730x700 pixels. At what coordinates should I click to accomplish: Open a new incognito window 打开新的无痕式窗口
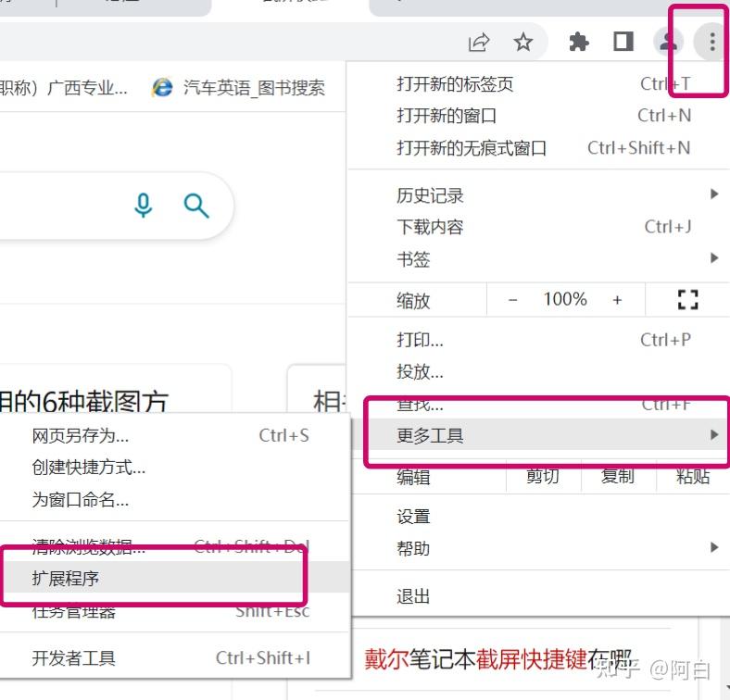538,148
